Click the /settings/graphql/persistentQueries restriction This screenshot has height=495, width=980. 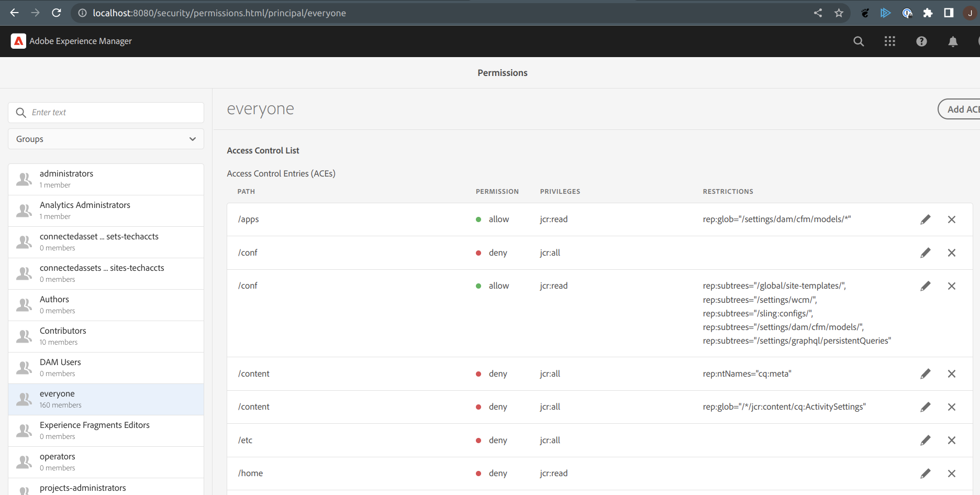click(797, 341)
